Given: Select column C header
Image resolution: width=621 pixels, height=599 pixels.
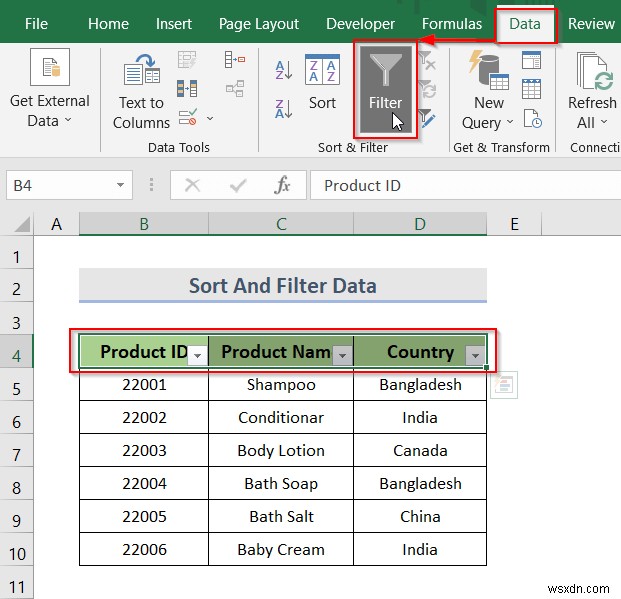Looking at the screenshot, I should pyautogui.click(x=281, y=224).
